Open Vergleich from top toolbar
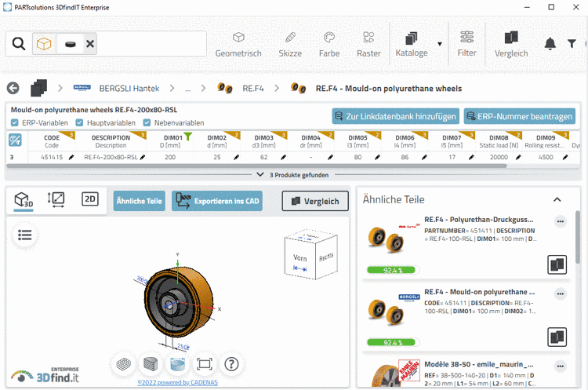The image size is (588, 390). click(x=511, y=44)
